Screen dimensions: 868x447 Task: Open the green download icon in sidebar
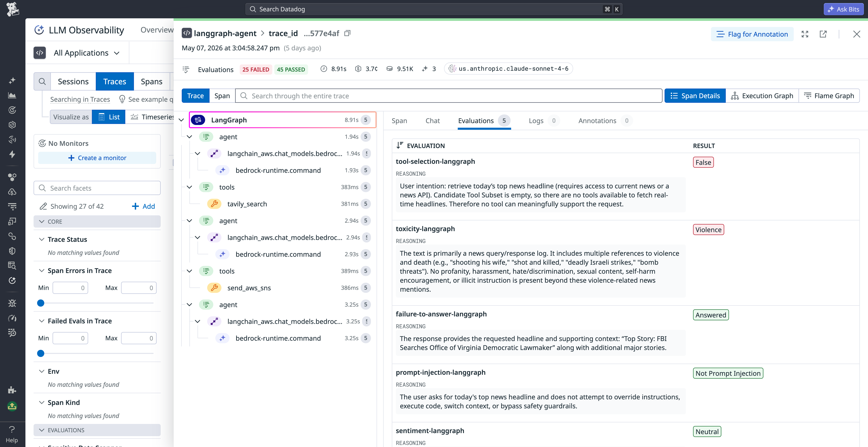[x=12, y=406]
